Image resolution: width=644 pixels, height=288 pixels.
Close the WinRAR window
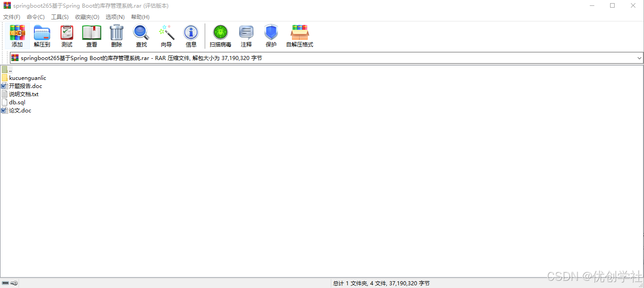coord(633,5)
